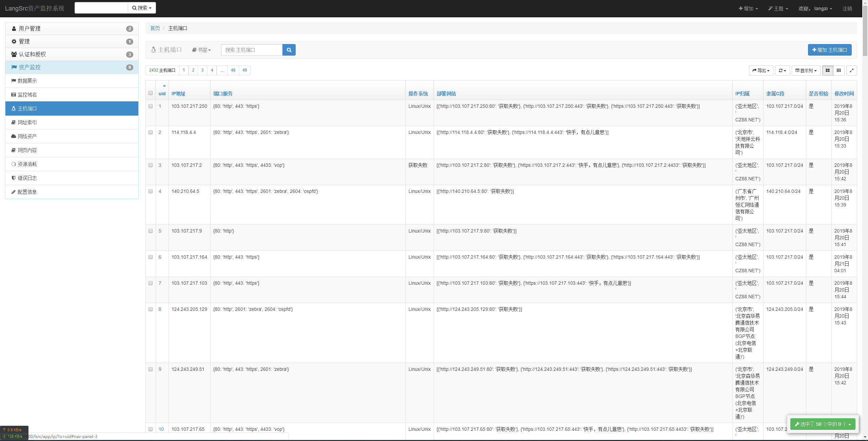Open the 书签 bookmarks dropdown

[201, 50]
